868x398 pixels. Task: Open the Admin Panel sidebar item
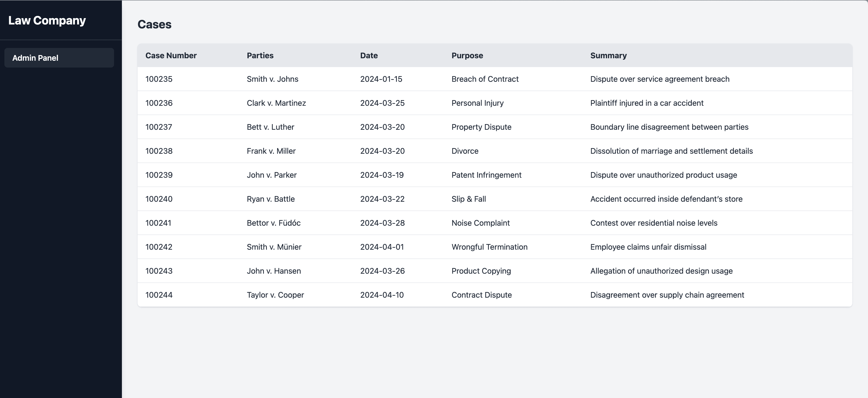35,58
